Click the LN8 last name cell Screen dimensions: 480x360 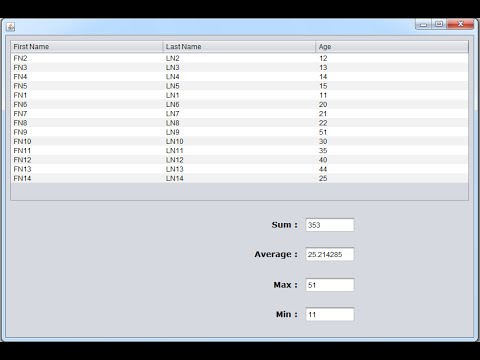pyautogui.click(x=239, y=123)
